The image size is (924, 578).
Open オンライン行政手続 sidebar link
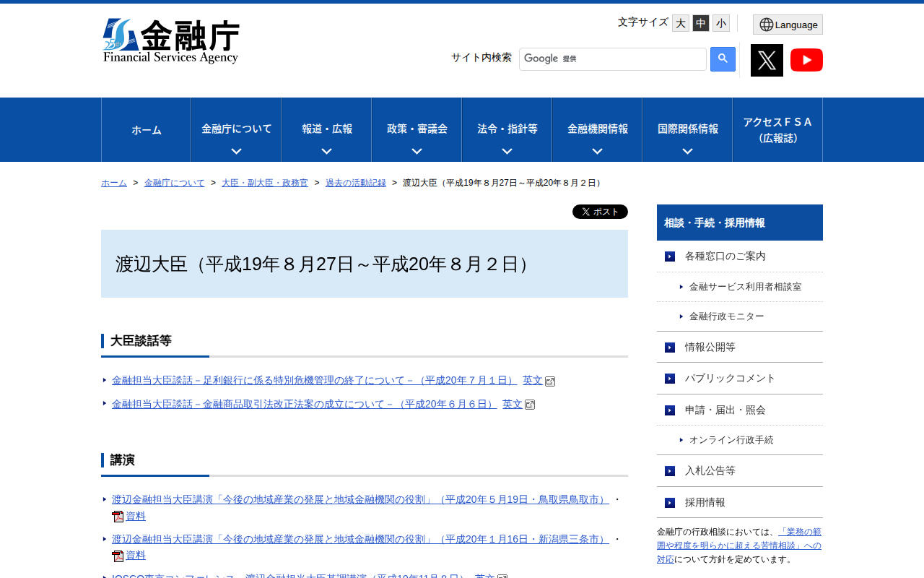point(731,440)
